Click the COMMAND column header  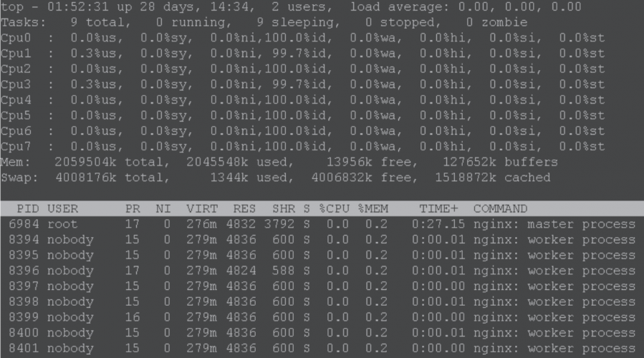[500, 209]
